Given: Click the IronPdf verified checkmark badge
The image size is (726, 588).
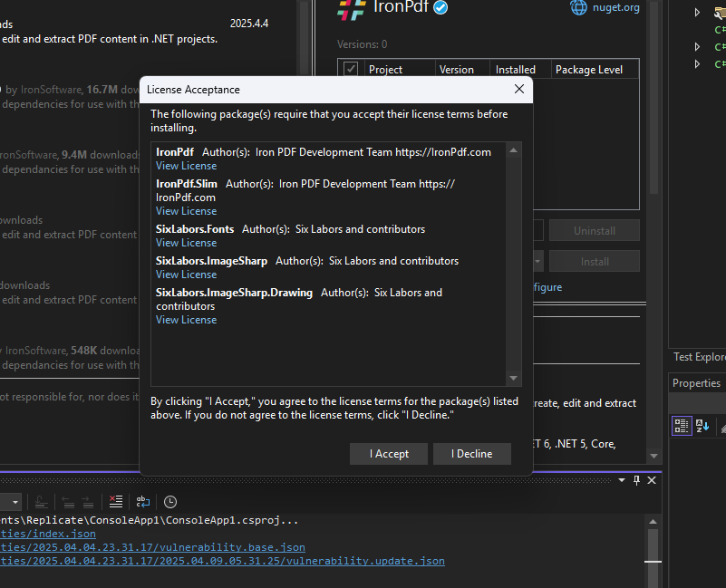Looking at the screenshot, I should (440, 8).
